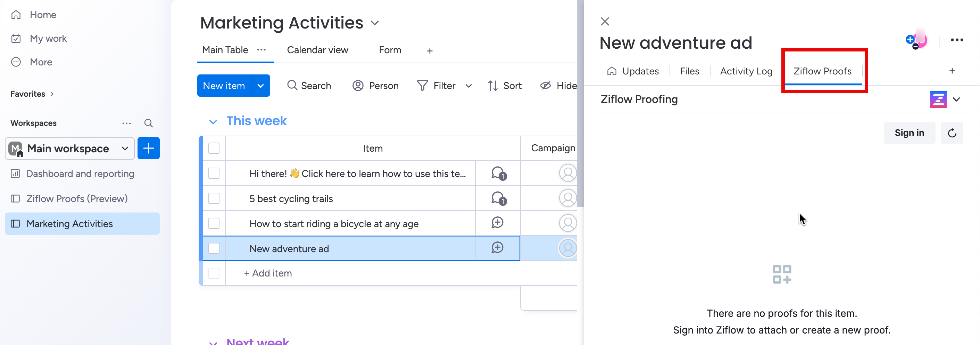Select all items using the header checkbox

click(x=214, y=148)
